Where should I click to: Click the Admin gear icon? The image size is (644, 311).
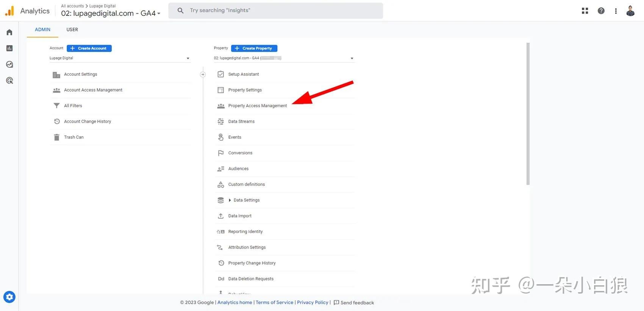point(9,297)
